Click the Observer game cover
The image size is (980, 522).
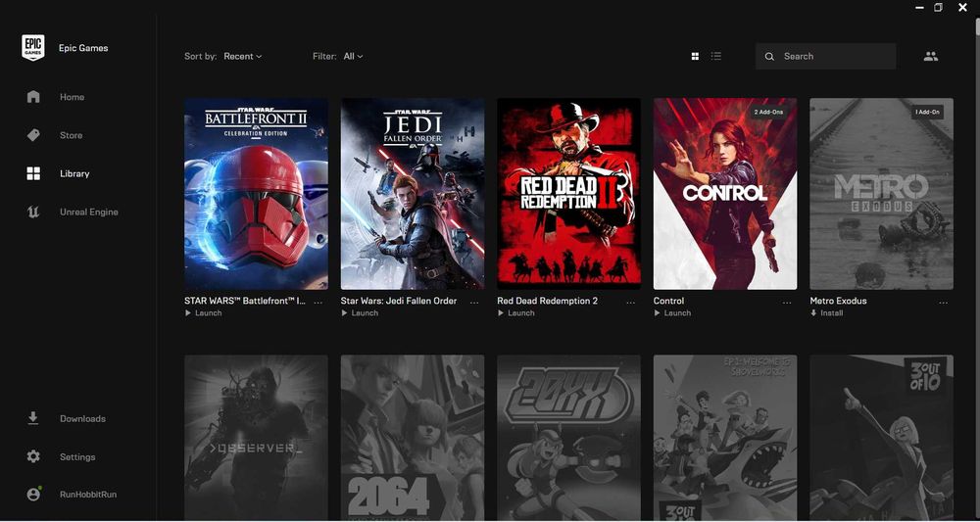click(256, 438)
